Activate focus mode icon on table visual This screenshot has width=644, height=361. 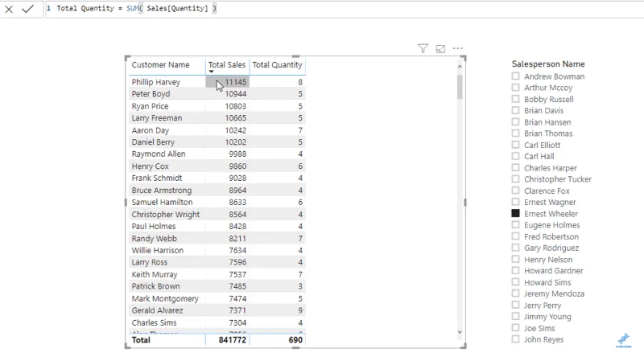pos(440,49)
